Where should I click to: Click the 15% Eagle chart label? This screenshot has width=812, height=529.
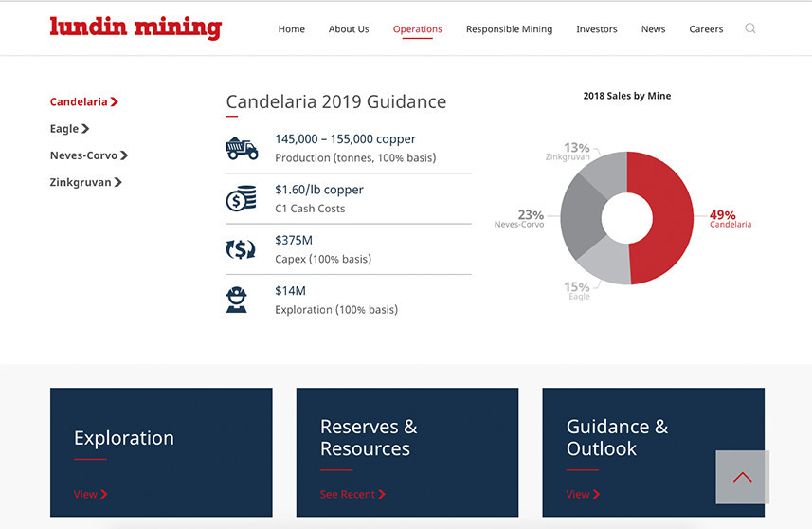[577, 291]
